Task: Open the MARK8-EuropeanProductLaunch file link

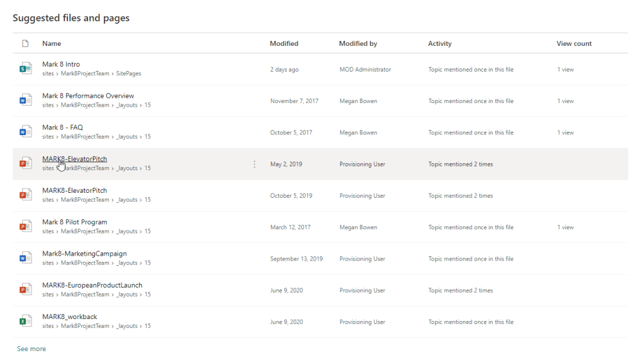Action: 92,285
